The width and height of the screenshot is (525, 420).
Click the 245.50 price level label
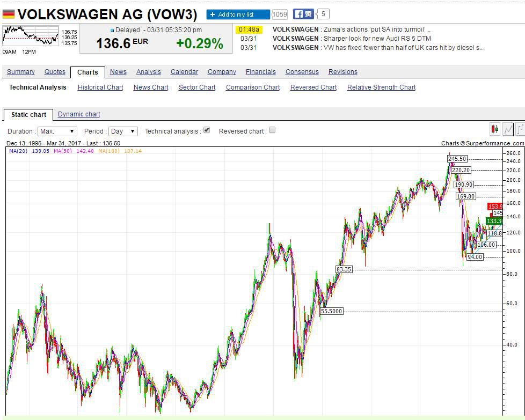pyautogui.click(x=457, y=159)
